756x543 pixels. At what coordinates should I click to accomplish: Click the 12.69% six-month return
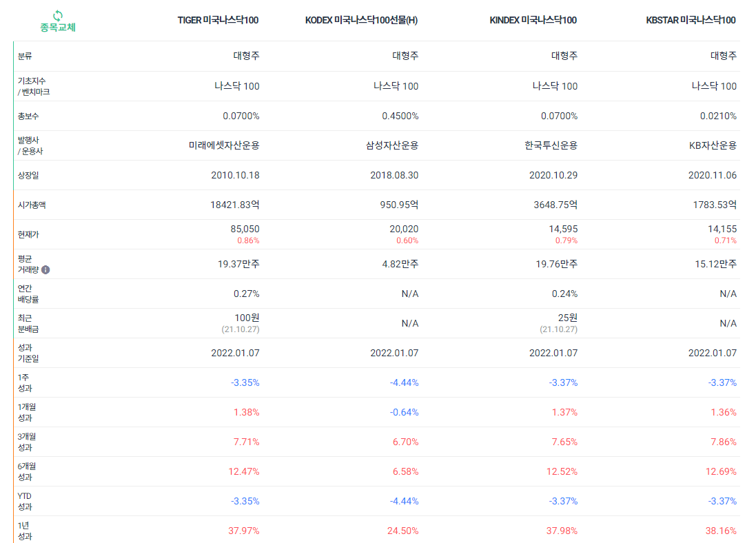(722, 472)
